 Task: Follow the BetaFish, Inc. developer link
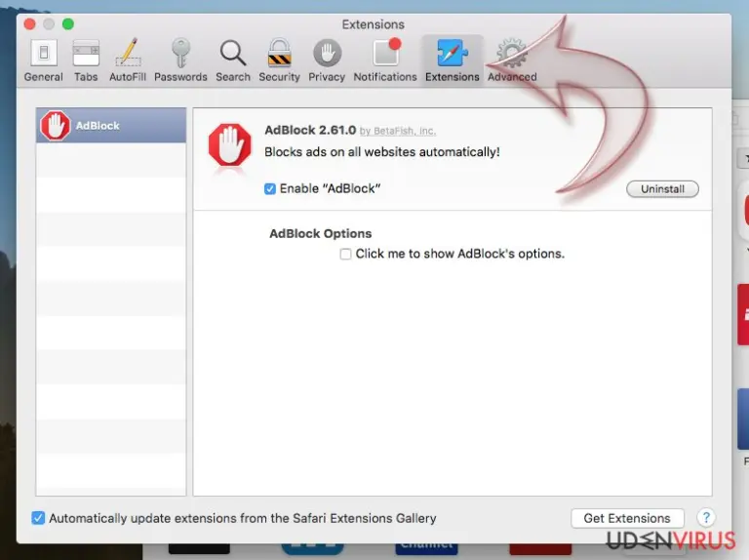[x=398, y=131]
